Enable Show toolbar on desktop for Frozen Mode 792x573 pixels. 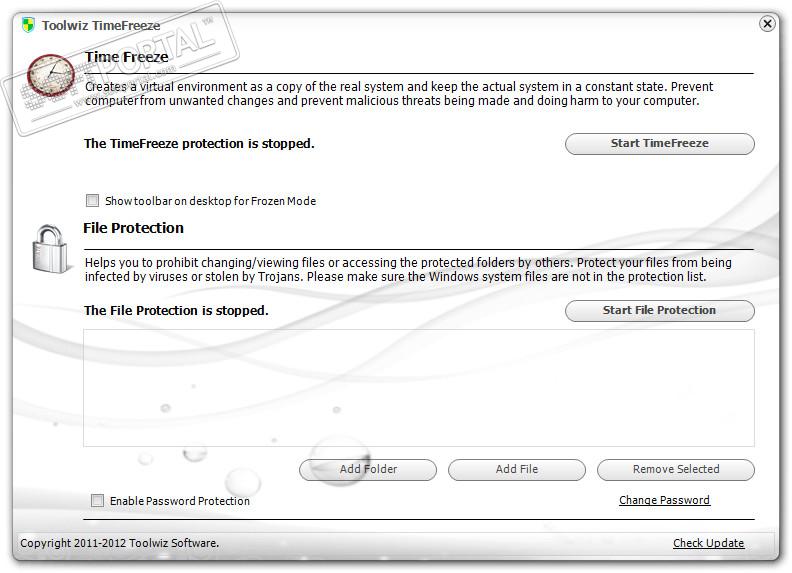pos(92,201)
